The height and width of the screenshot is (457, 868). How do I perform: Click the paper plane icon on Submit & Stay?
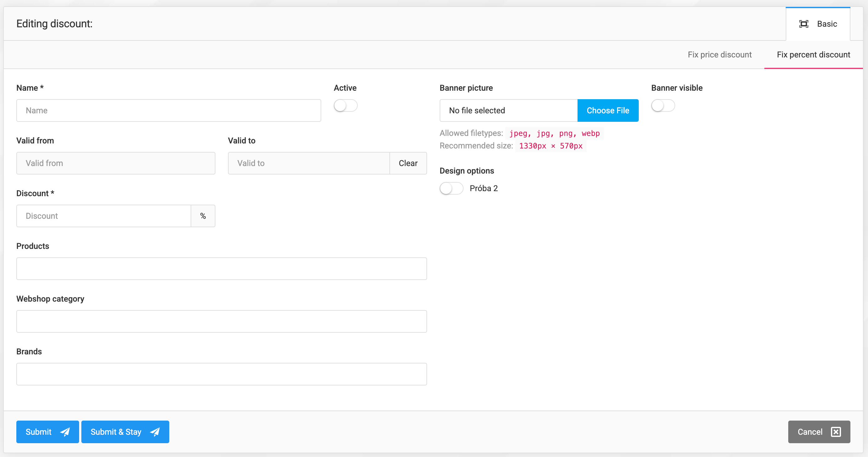pos(155,432)
